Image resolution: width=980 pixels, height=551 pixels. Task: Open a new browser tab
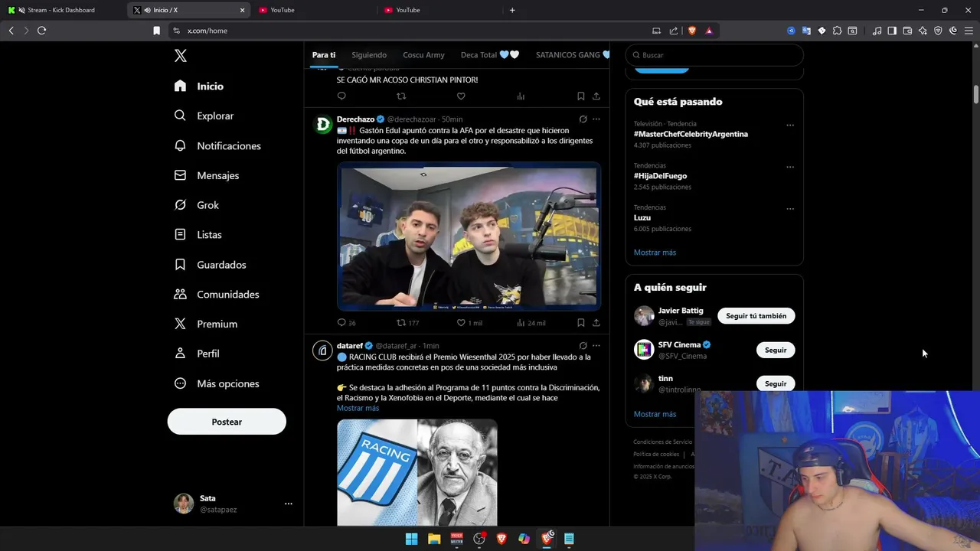[x=512, y=10]
